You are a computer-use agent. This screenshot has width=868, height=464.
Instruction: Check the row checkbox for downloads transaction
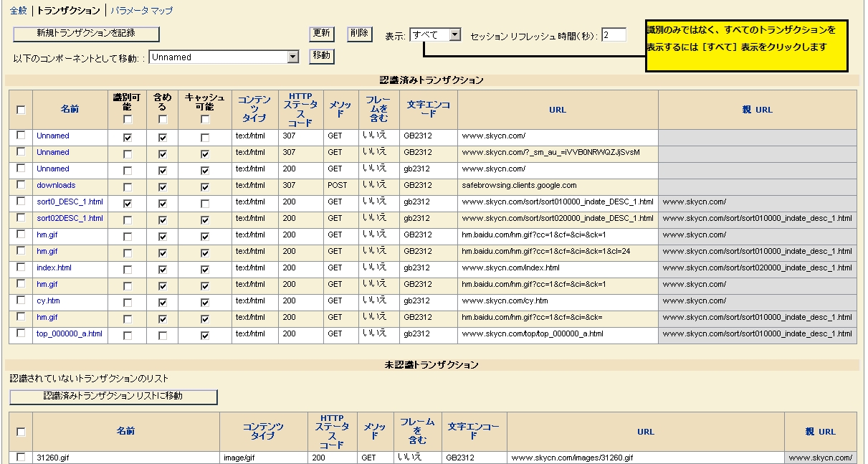[21, 185]
